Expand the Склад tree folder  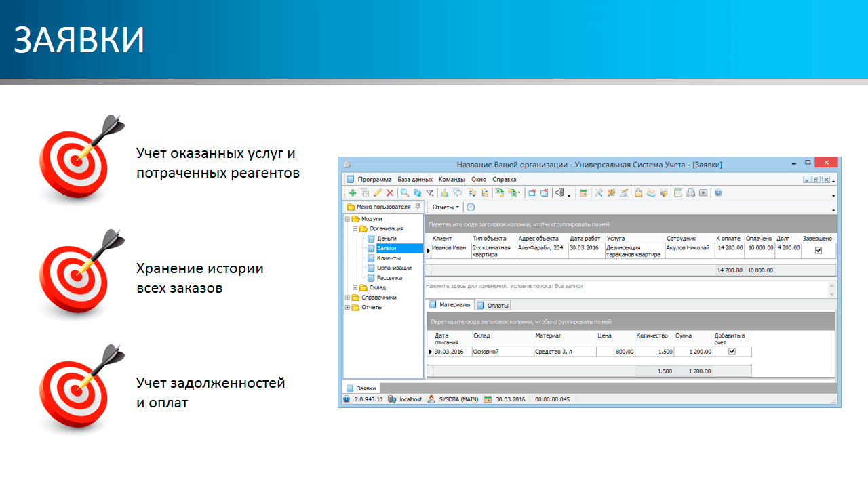[355, 288]
